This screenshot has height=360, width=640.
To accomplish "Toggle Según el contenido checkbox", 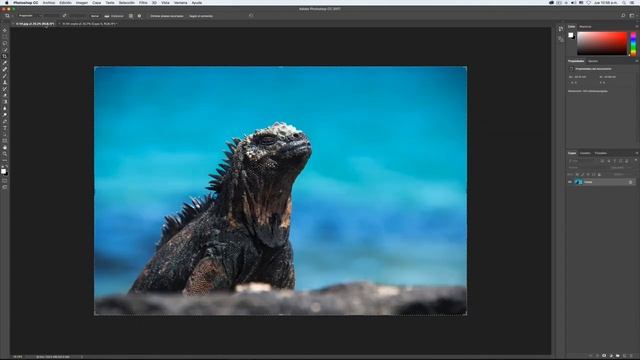I will point(200,16).
